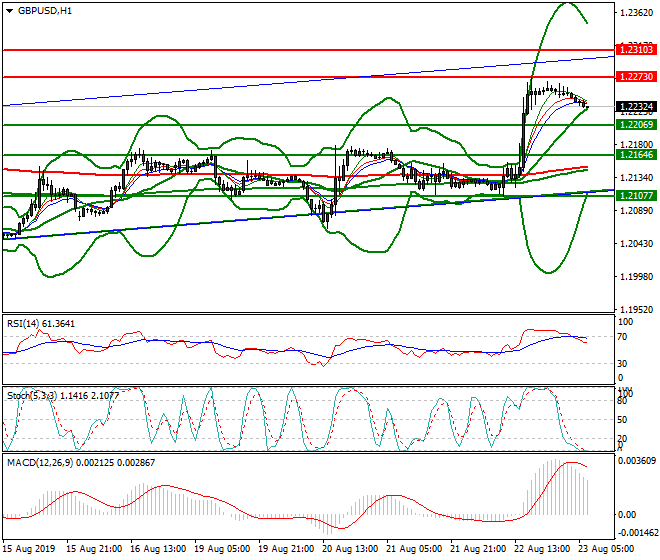Screen dimensions: 660x560
Task: Click the 21 Aug 21:00 time label
Action: click(478, 549)
